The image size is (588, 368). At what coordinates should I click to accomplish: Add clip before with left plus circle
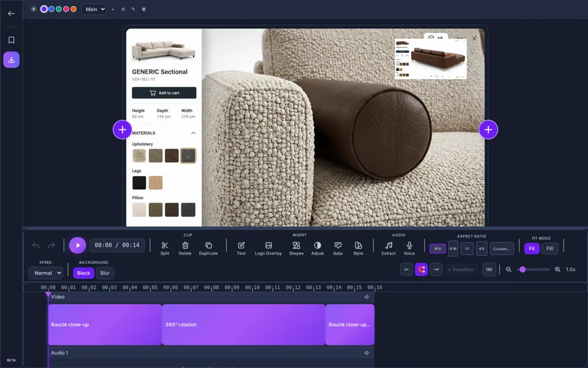(123, 129)
